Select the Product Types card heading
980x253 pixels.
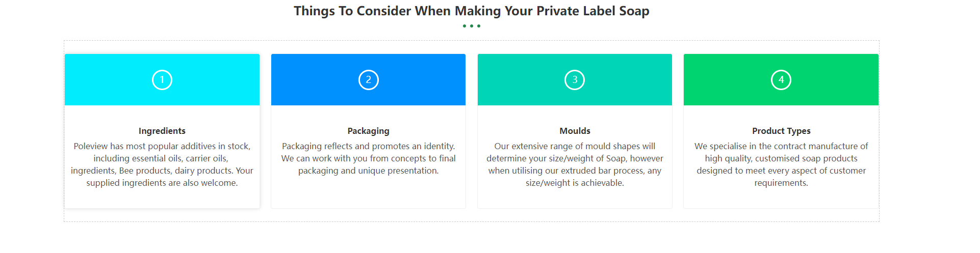click(x=781, y=131)
